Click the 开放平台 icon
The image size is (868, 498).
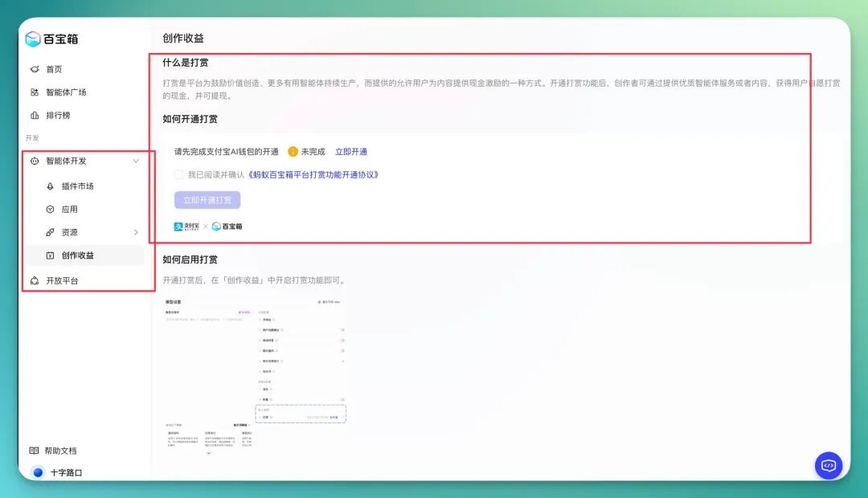point(35,280)
